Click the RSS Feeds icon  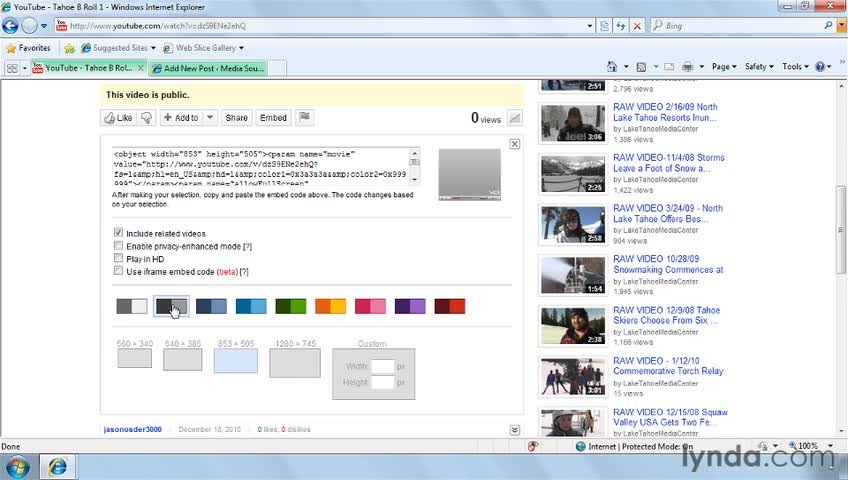tap(641, 66)
